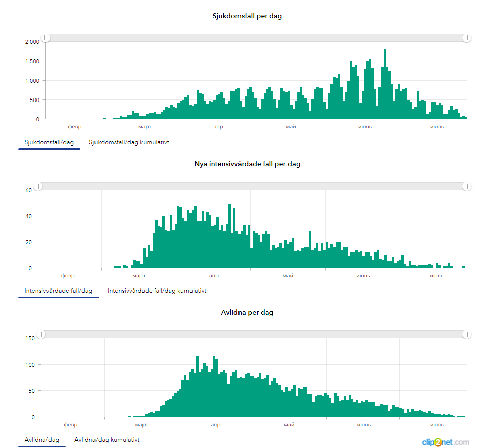Click the 'Sjukdomsfall per dag' chart title

(247, 16)
